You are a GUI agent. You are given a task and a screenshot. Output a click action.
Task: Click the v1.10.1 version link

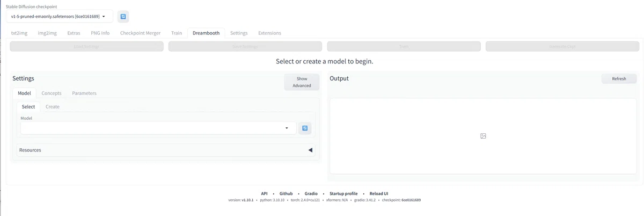(247, 200)
